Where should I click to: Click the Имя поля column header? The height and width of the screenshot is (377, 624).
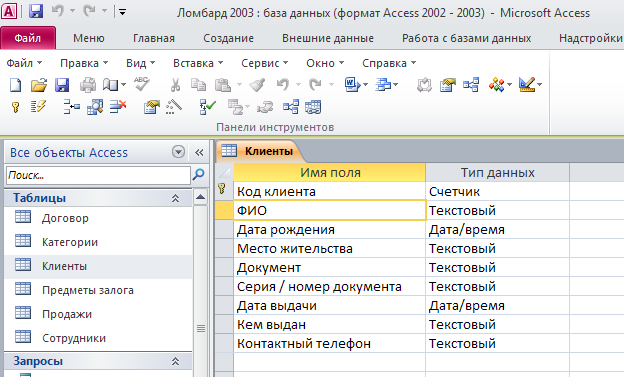(330, 172)
